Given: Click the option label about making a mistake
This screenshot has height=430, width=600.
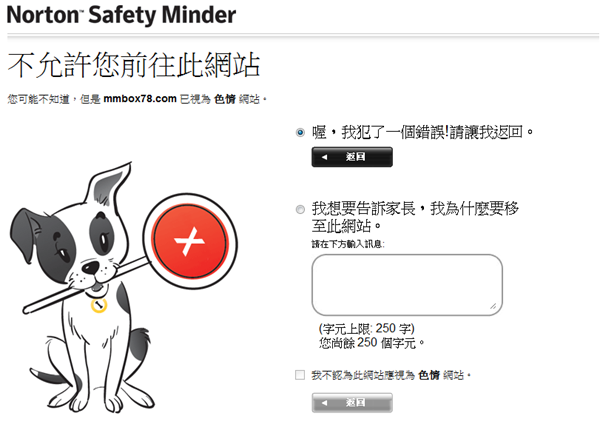Looking at the screenshot, I should 422,132.
